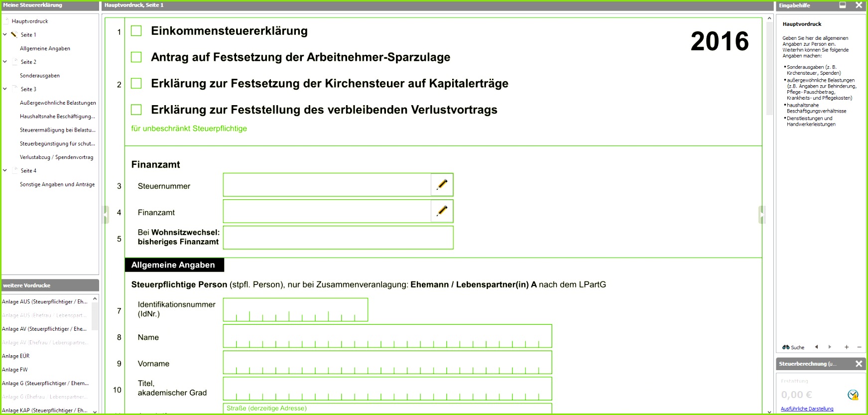
Task: Click scroll-up arrow of weitere Vordrucke list
Action: pyautogui.click(x=95, y=299)
